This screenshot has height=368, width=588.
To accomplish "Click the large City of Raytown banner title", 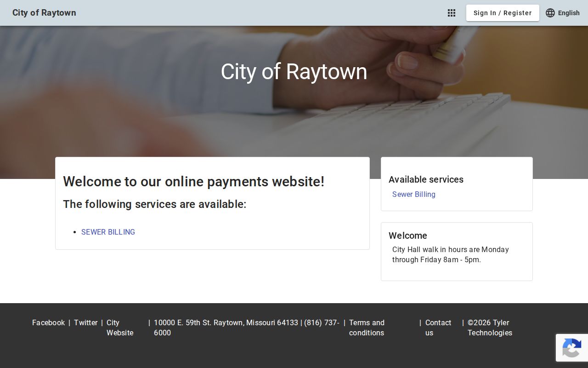I will pos(294,72).
